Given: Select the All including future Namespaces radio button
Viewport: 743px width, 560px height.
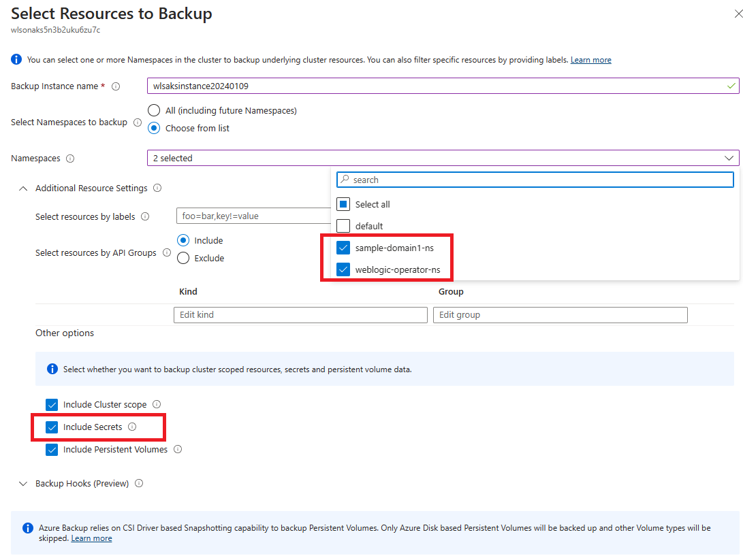Looking at the screenshot, I should (154, 110).
